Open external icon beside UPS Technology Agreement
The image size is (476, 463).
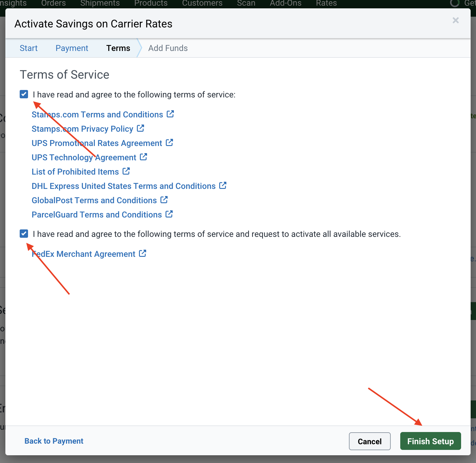[143, 157]
